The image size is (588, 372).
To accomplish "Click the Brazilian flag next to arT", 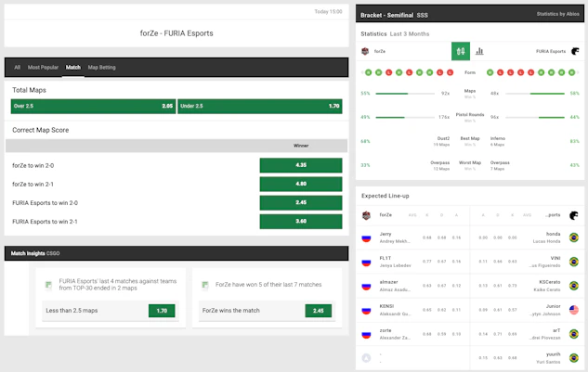I will (574, 334).
